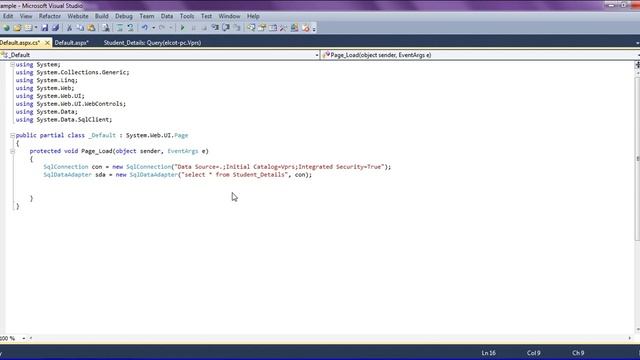Click the 'using System.Data.SqlClient;' line
This screenshot has height=360, width=640.
64,120
